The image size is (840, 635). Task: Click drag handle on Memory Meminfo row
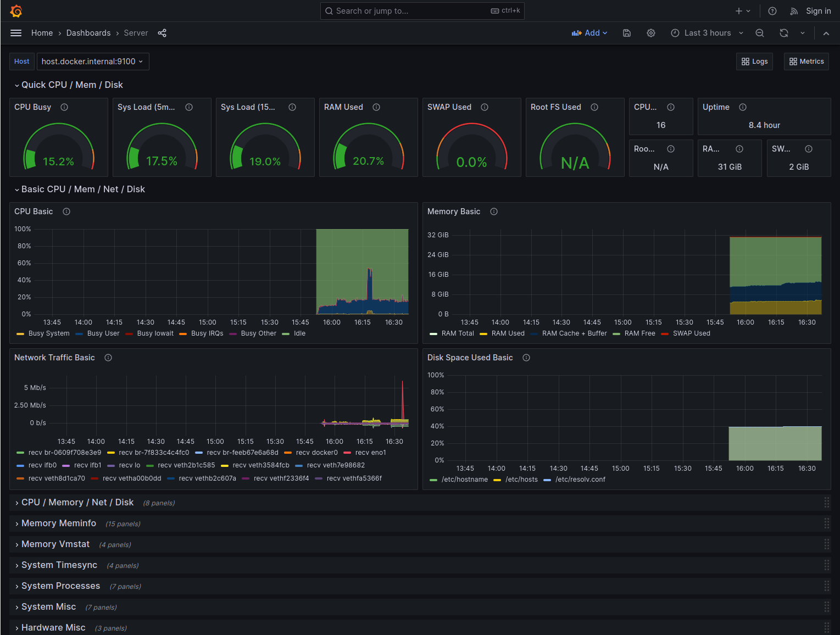(x=826, y=523)
